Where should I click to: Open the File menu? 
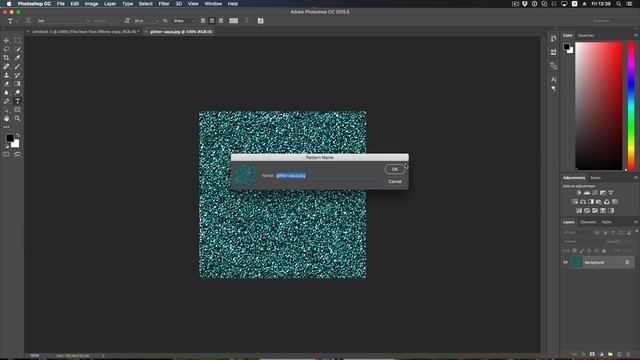point(60,4)
